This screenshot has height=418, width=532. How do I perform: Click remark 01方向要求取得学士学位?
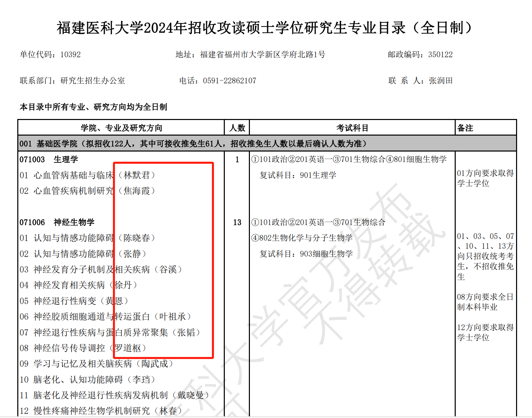485,178
